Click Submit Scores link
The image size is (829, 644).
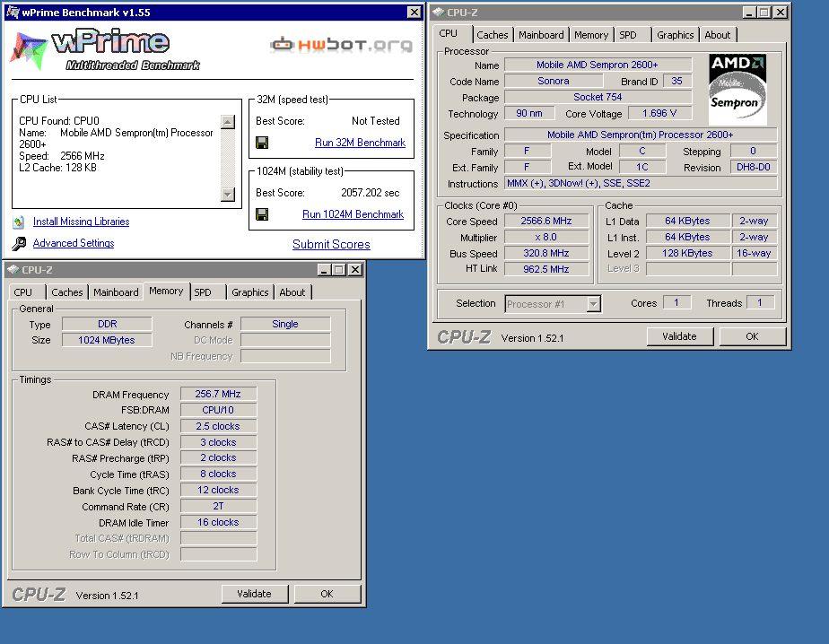(331, 244)
